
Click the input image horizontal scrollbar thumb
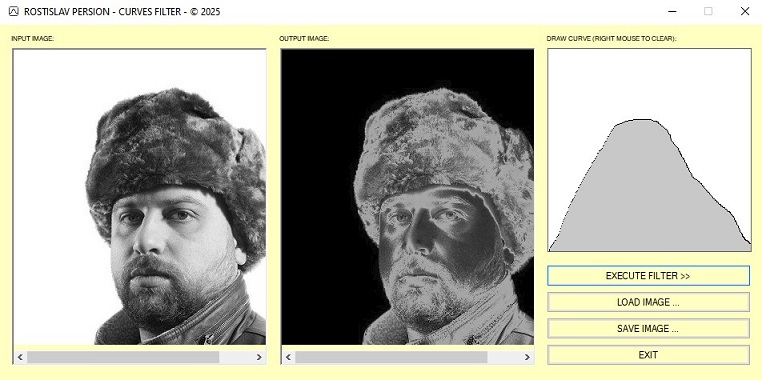(123, 357)
